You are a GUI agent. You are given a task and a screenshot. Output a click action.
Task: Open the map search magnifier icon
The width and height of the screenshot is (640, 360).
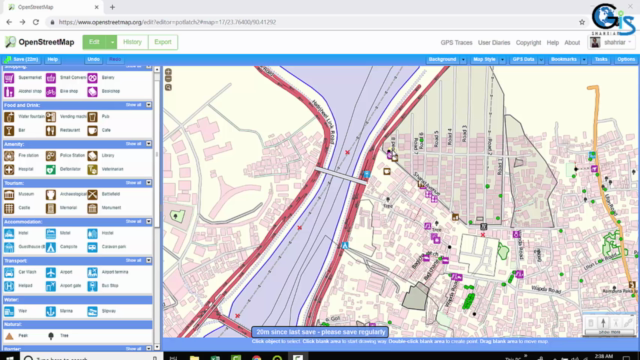[168, 87]
